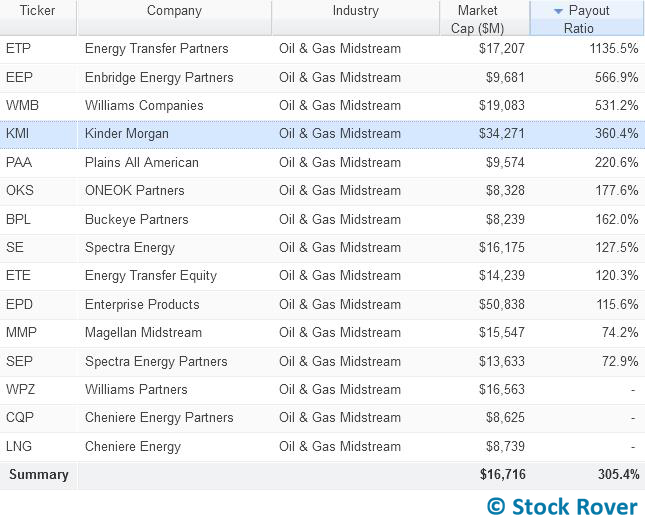This screenshot has height=522, width=645.
Task: Select the Plains All American row
Action: click(x=322, y=162)
